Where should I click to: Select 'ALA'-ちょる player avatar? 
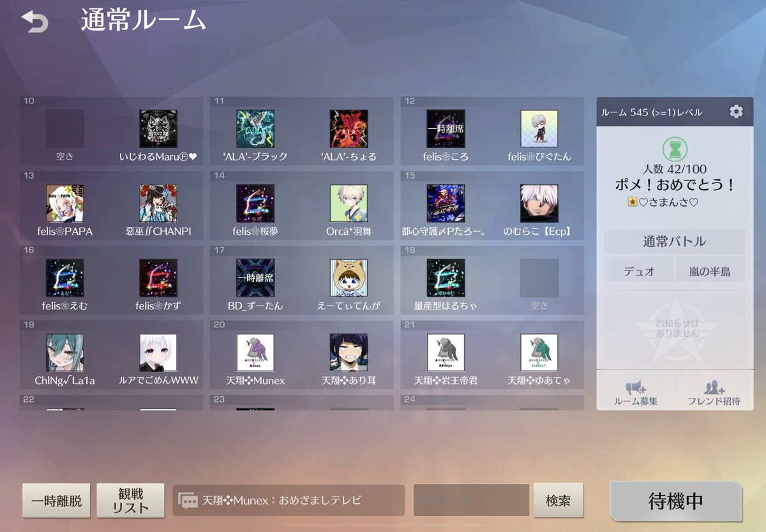pyautogui.click(x=349, y=129)
